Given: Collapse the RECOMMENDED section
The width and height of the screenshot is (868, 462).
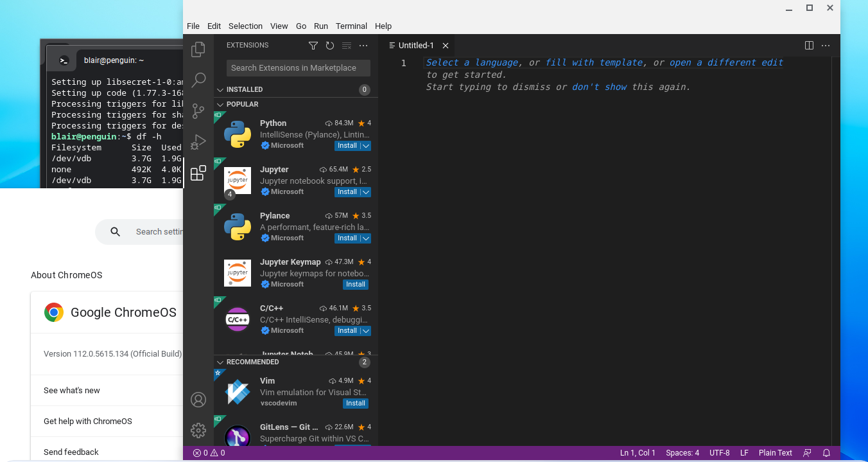Looking at the screenshot, I should click(220, 362).
